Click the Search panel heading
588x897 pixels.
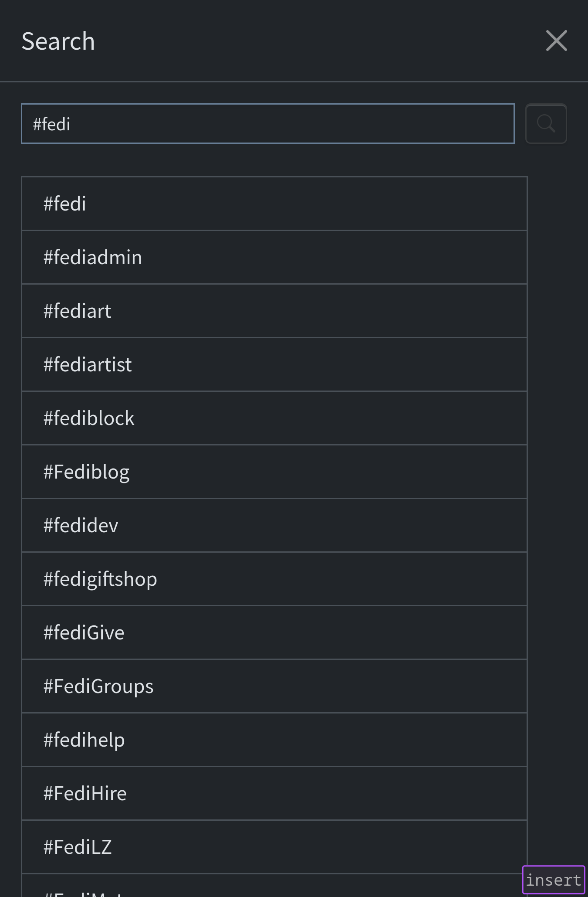(58, 41)
